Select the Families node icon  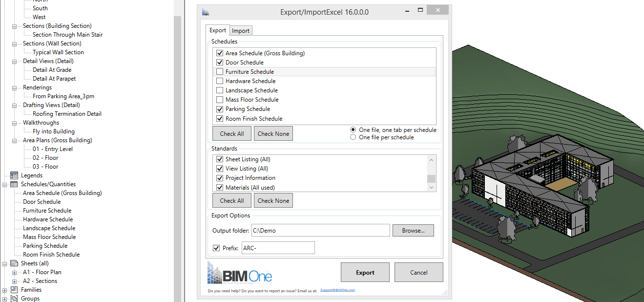(x=13, y=289)
